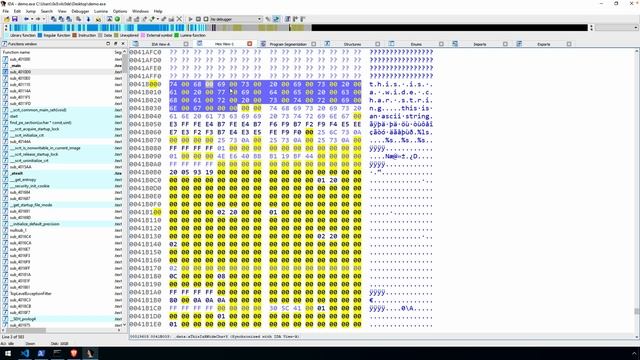
Task: Click the IDA taskbar icon
Action: (90, 353)
